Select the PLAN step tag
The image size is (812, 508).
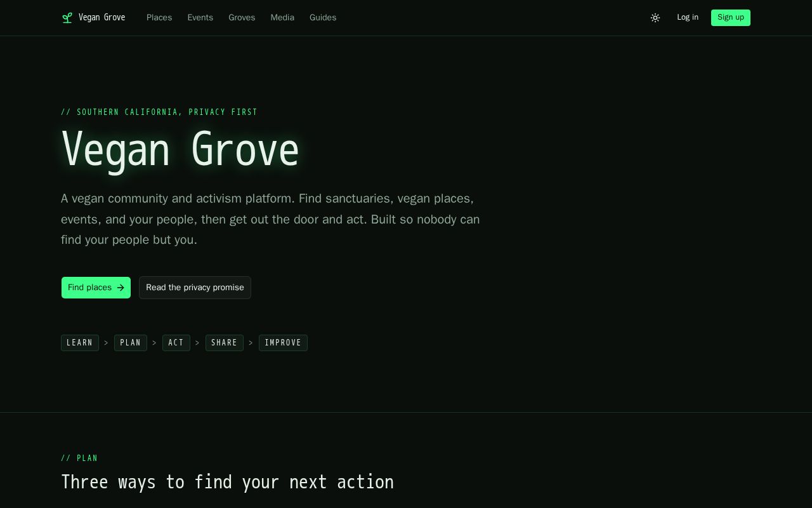(x=131, y=343)
